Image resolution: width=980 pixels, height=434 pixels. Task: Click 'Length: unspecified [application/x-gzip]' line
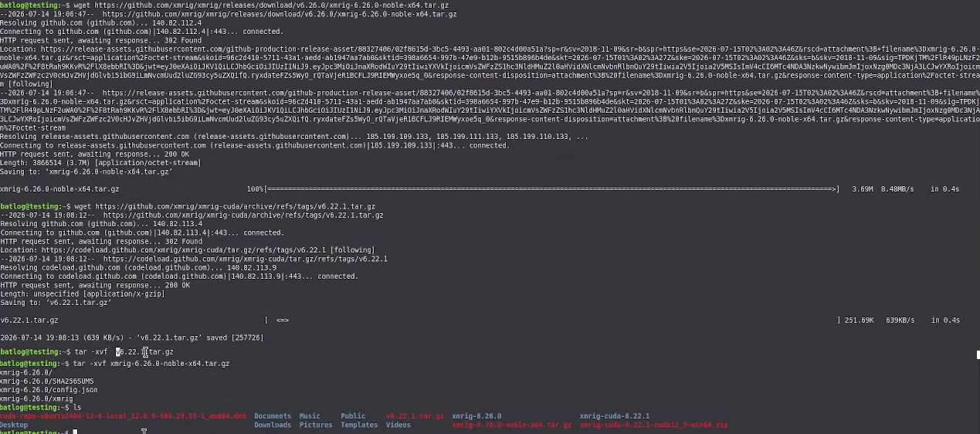[81, 294]
